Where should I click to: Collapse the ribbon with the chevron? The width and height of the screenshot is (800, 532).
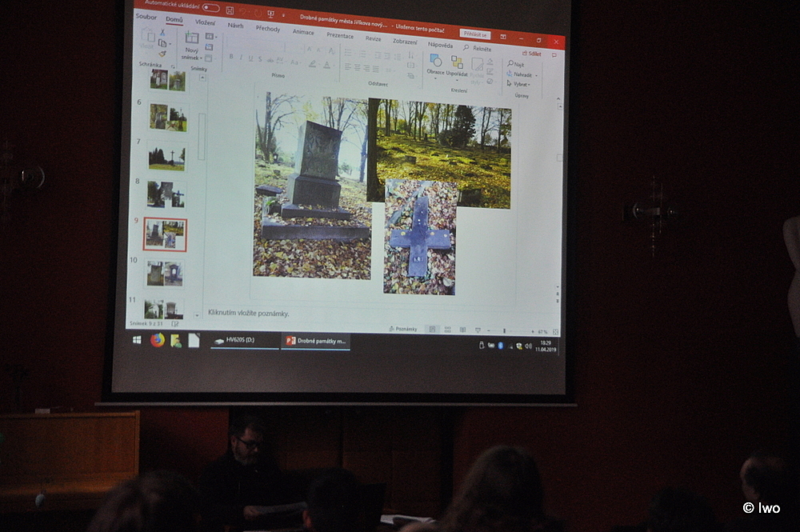tap(558, 98)
